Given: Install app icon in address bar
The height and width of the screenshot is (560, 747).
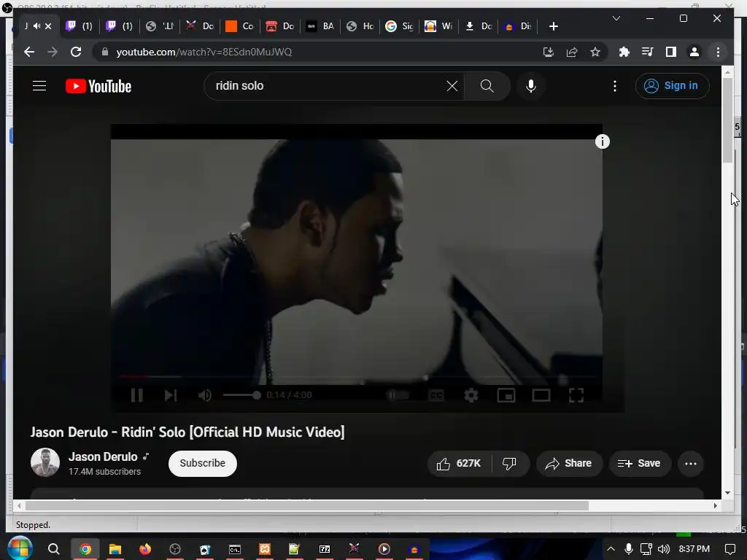Looking at the screenshot, I should pos(549,52).
